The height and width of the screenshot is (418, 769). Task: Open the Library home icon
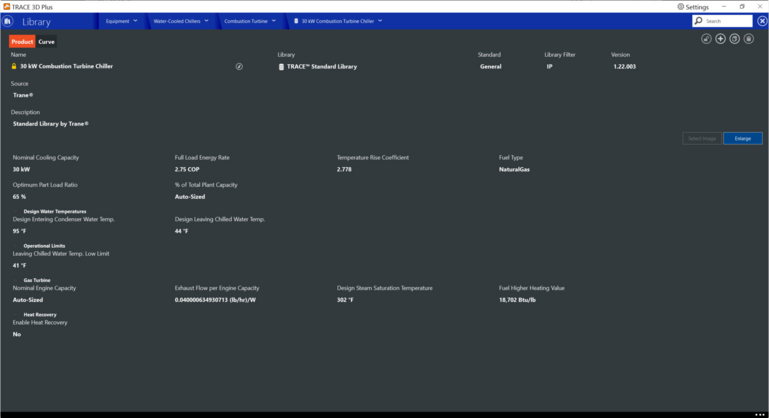[x=8, y=21]
